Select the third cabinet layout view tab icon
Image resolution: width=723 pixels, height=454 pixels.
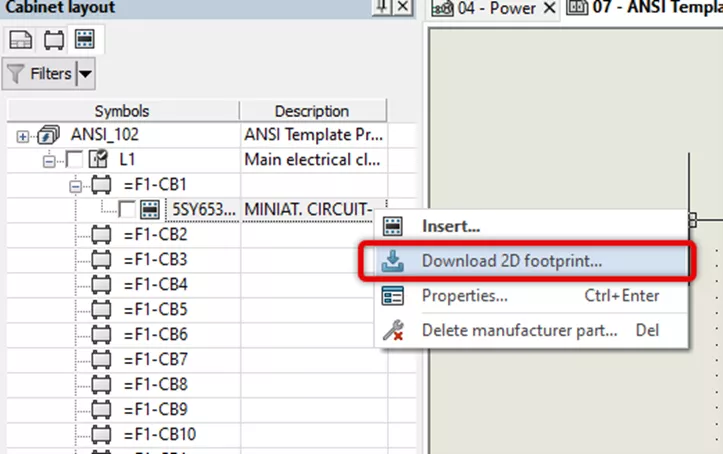coord(85,40)
